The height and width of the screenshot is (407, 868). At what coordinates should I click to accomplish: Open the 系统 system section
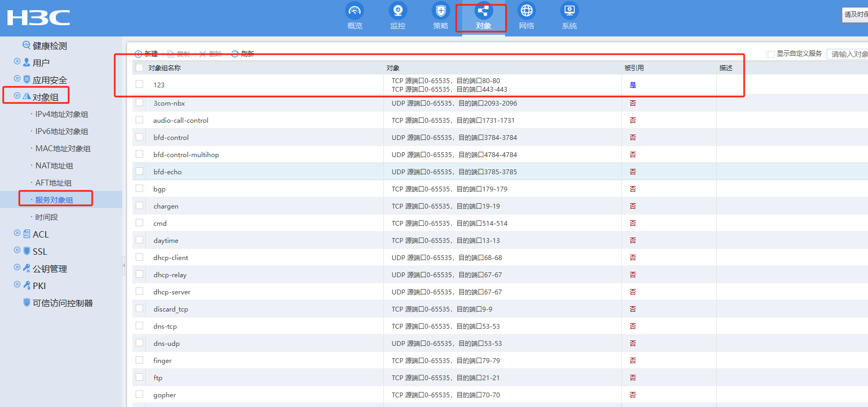click(569, 16)
